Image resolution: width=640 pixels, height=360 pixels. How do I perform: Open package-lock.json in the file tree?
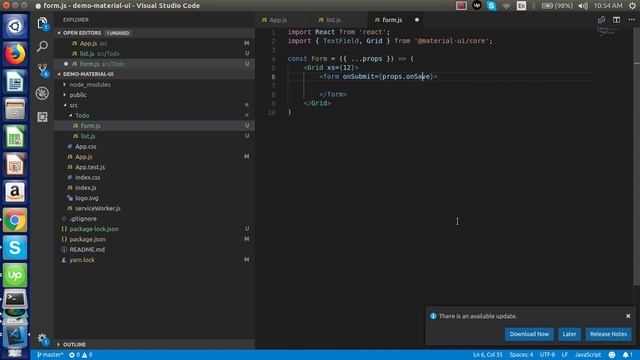pos(154,229)
